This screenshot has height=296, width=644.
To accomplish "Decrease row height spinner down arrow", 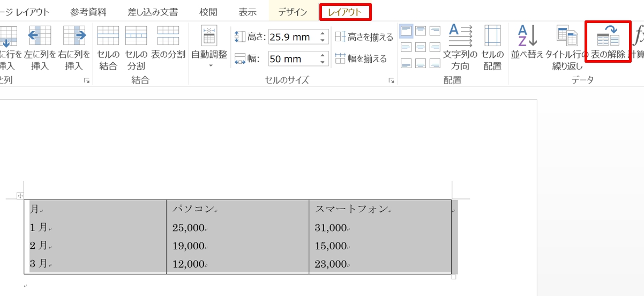I will pyautogui.click(x=323, y=40).
